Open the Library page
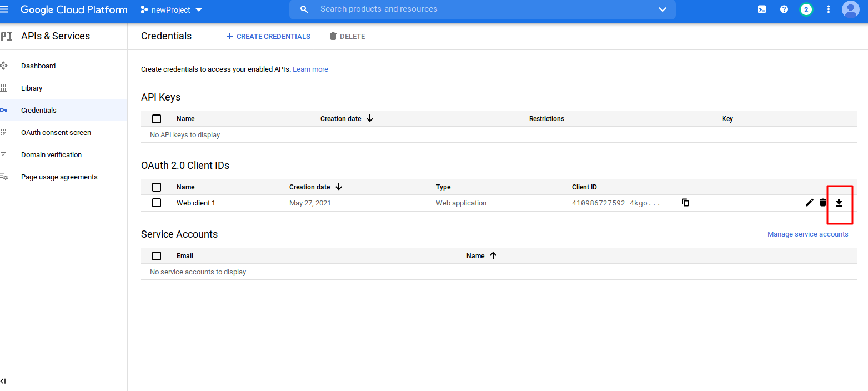Image resolution: width=868 pixels, height=391 pixels. point(32,88)
